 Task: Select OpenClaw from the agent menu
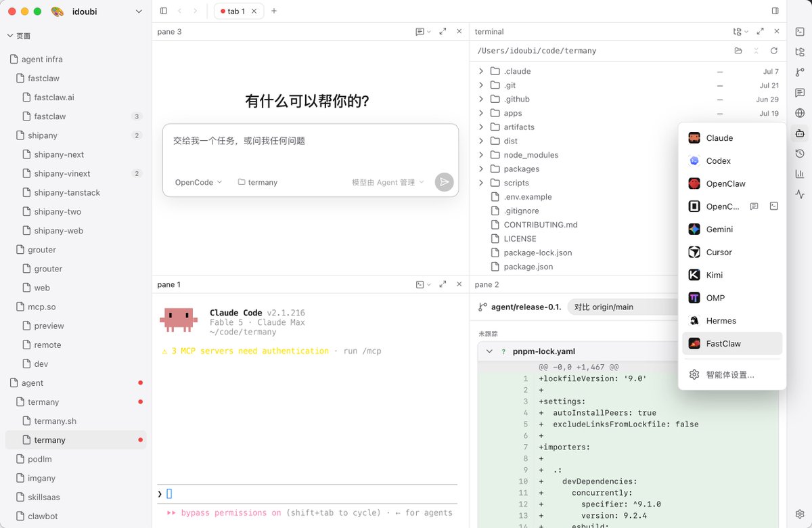click(x=732, y=183)
